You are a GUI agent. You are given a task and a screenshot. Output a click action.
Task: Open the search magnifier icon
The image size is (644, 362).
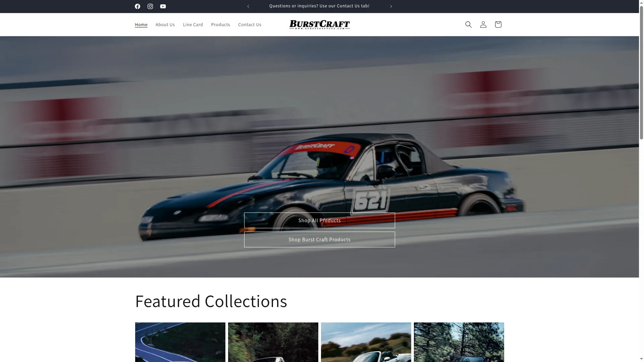(x=469, y=24)
